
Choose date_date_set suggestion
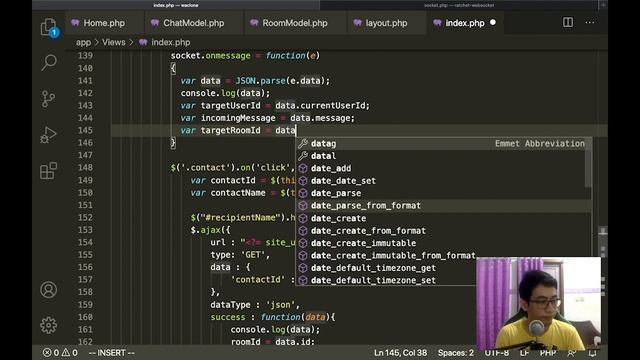(x=442, y=180)
